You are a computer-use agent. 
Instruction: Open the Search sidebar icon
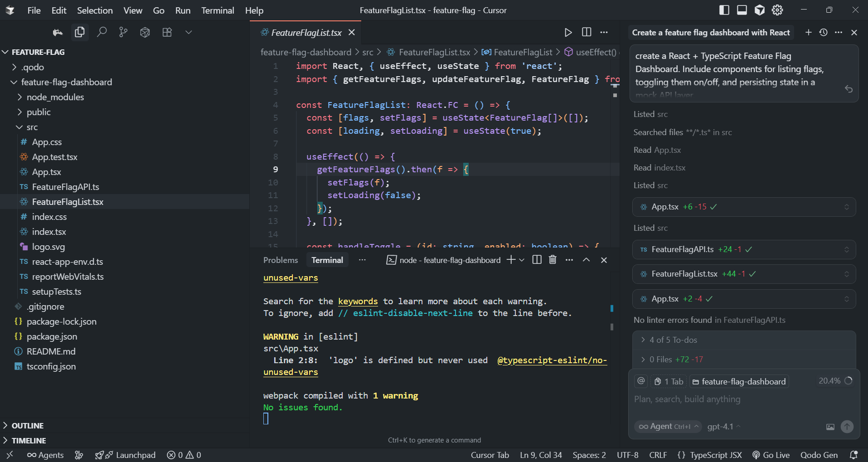click(x=102, y=32)
